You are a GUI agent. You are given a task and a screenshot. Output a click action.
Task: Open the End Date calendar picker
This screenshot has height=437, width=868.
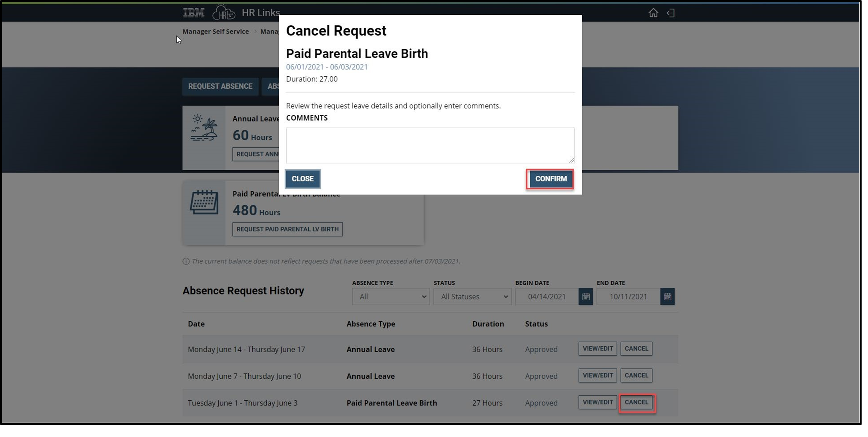click(x=667, y=296)
